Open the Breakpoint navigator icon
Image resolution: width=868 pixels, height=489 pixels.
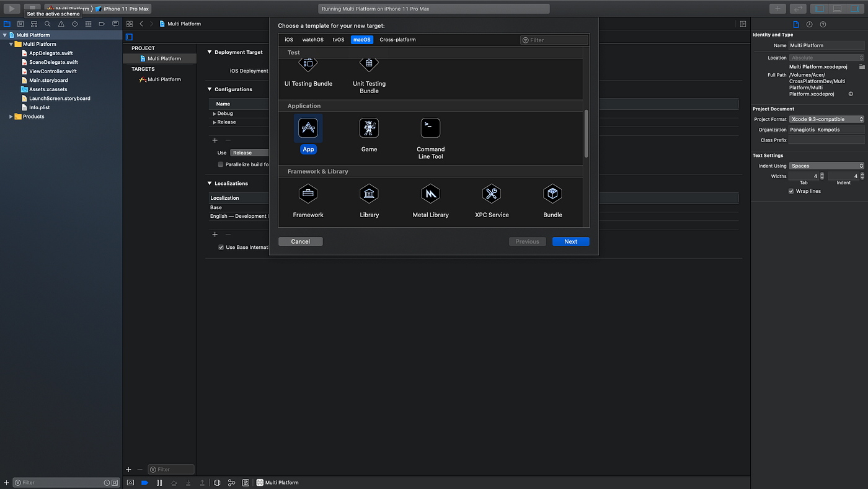click(102, 24)
